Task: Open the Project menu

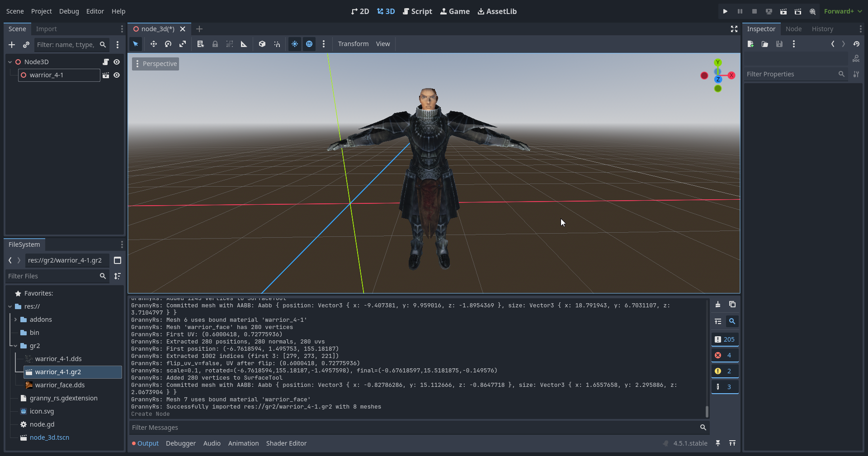Action: [42, 11]
